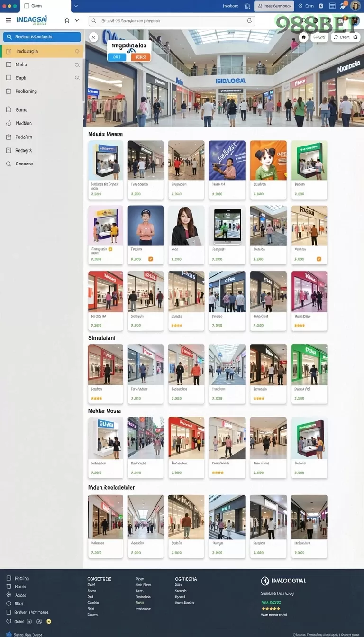
Task: Click the OGMCIGNA footer column heading
Action: tap(186, 579)
